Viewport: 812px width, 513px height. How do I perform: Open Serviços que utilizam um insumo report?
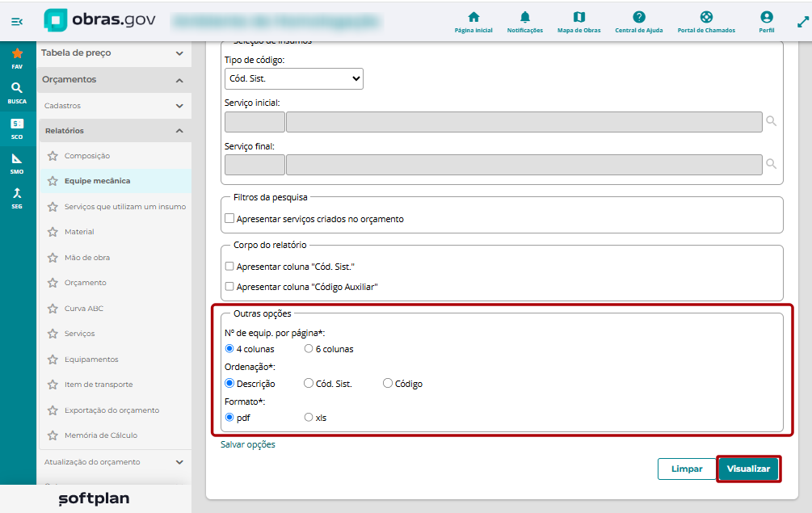(x=124, y=207)
